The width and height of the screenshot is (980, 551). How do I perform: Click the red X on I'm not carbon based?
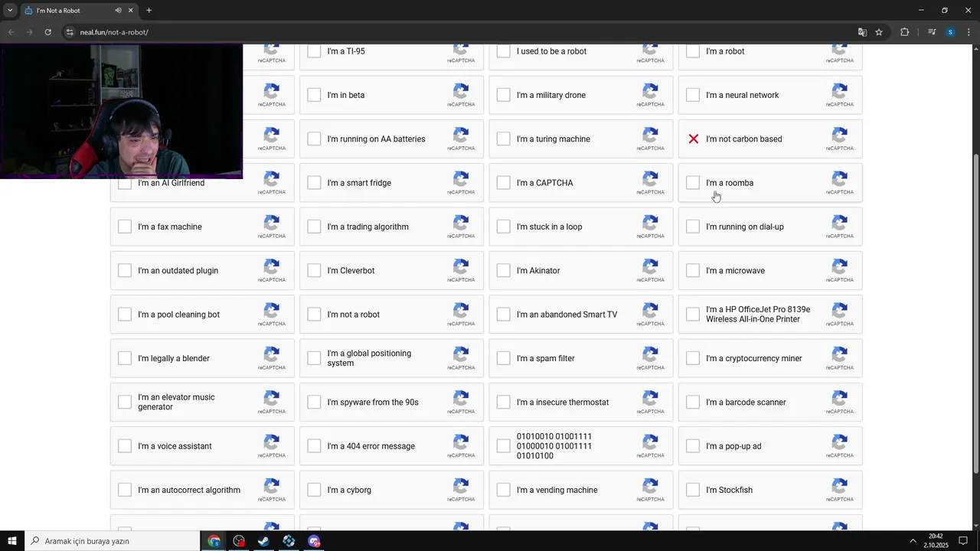tap(693, 139)
